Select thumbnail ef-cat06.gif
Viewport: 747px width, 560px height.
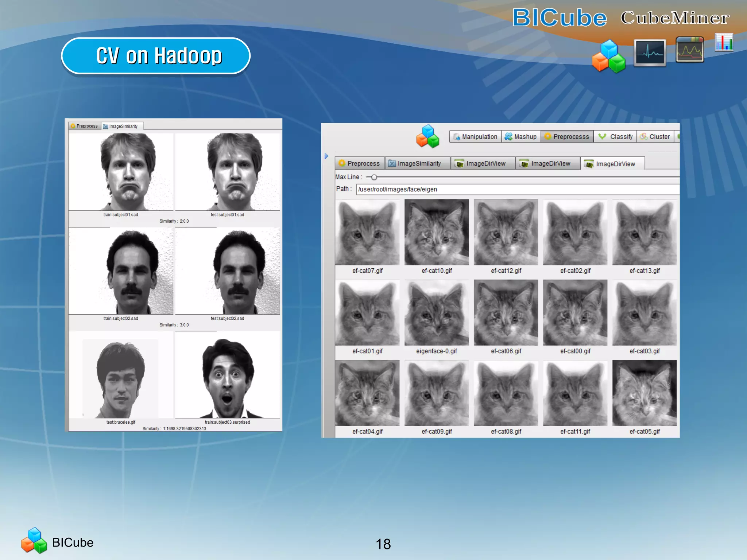tap(506, 312)
